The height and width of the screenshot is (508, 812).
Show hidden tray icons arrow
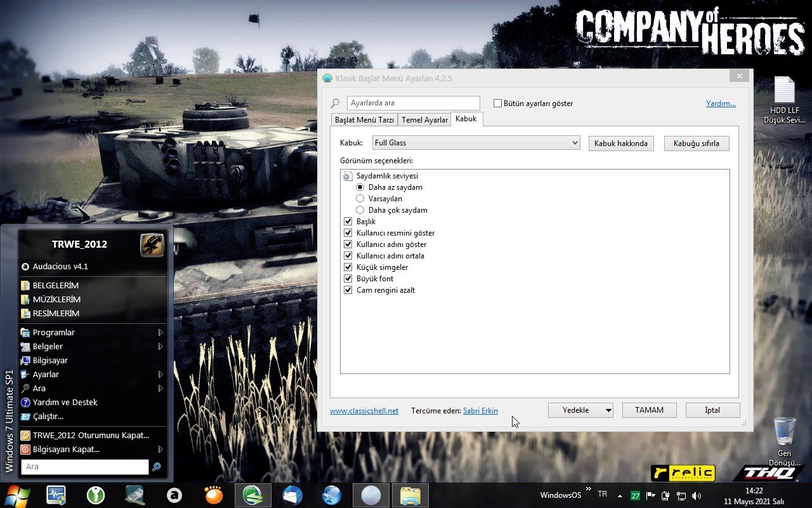point(620,495)
